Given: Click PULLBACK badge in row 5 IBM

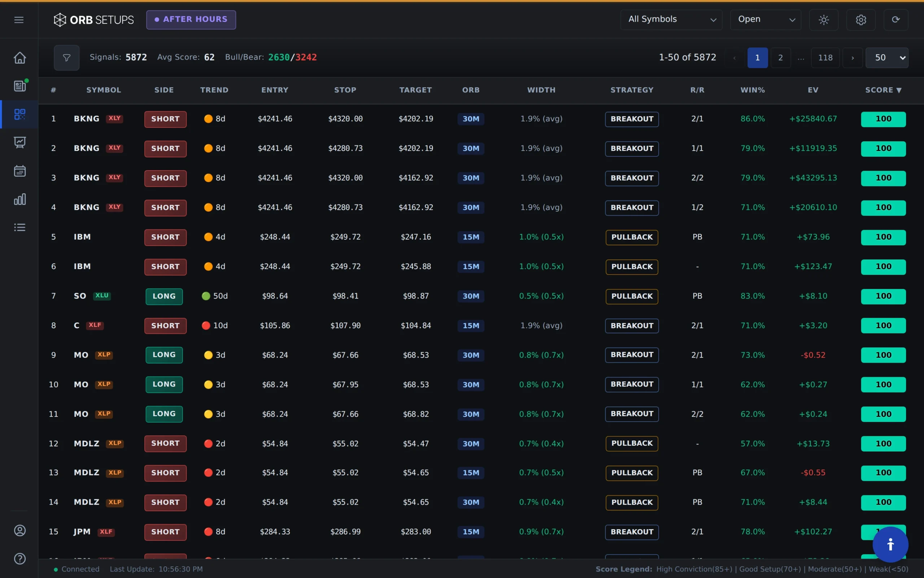Looking at the screenshot, I should tap(632, 237).
